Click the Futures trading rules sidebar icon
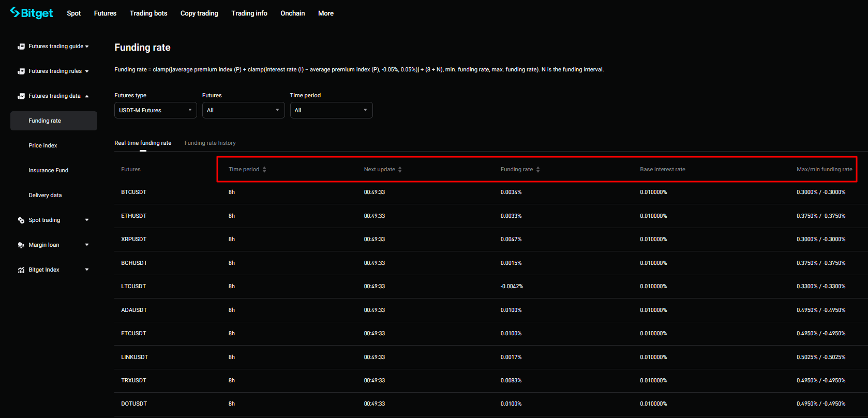Screen dimensions: 868x418 [21, 71]
